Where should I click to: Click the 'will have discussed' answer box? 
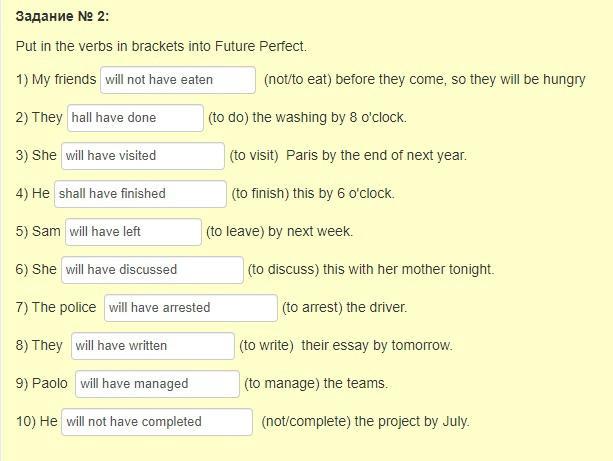pyautogui.click(x=152, y=270)
